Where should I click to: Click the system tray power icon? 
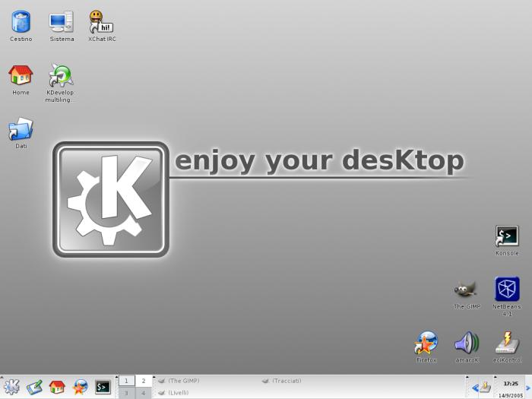click(485, 387)
